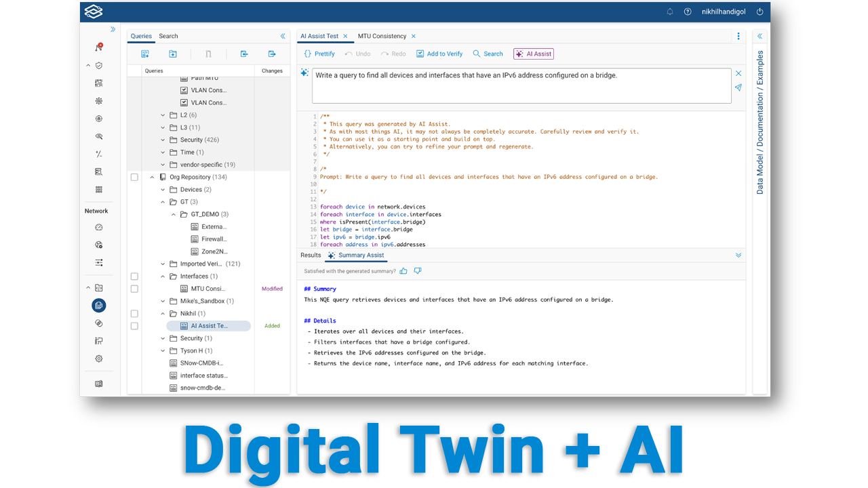
Task: Click the thumbs up feedback icon
Action: [403, 271]
